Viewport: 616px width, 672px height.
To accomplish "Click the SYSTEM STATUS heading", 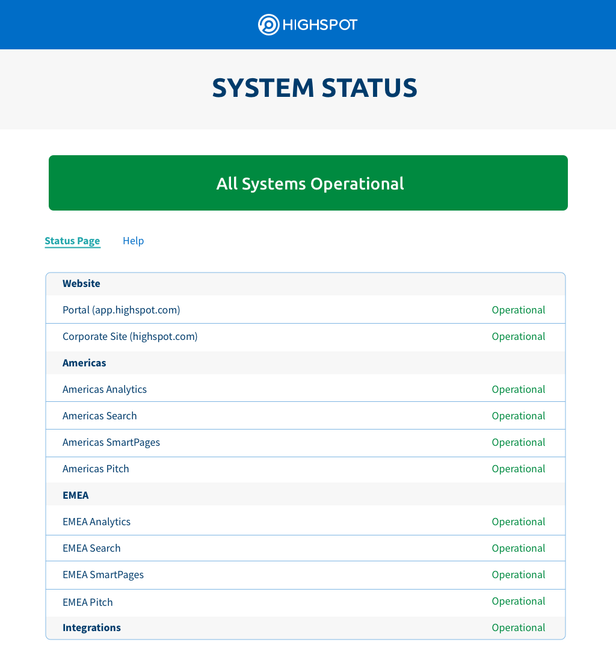I will point(314,88).
